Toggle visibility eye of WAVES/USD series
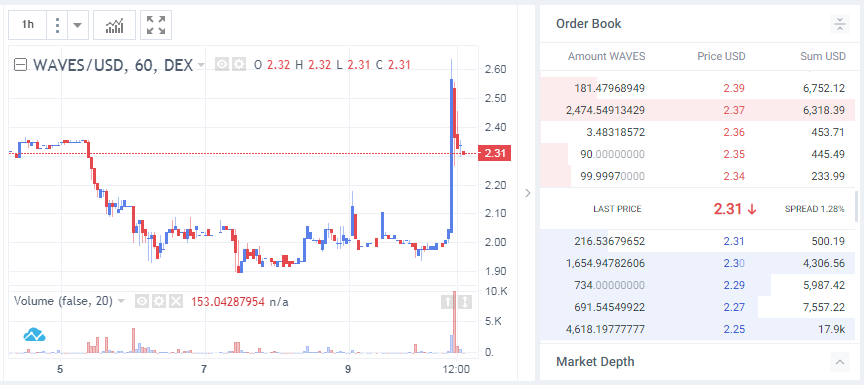The height and width of the screenshot is (385, 864). click(x=222, y=64)
